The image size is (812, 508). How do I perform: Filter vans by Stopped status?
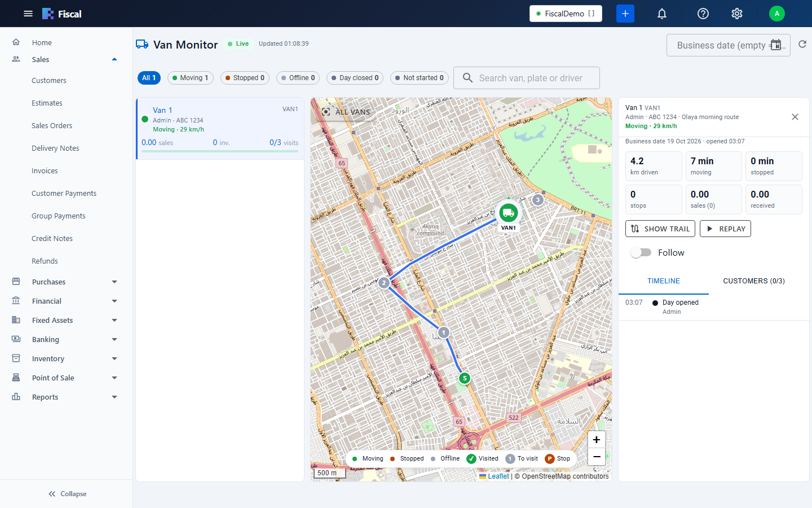click(x=245, y=78)
